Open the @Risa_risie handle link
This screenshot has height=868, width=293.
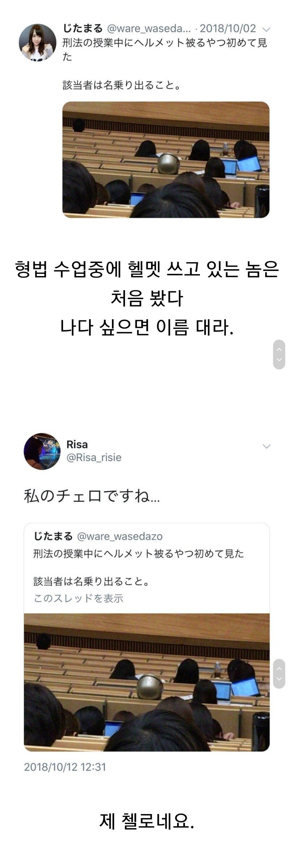tap(94, 457)
